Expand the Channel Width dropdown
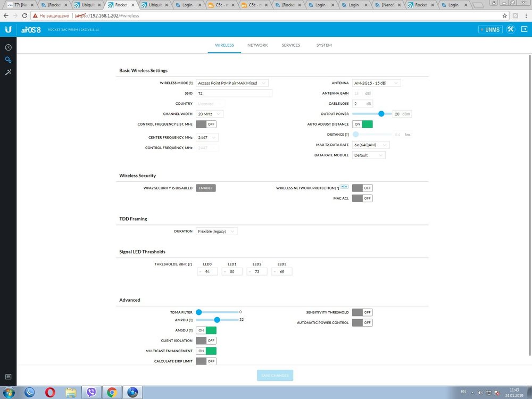 pyautogui.click(x=209, y=114)
